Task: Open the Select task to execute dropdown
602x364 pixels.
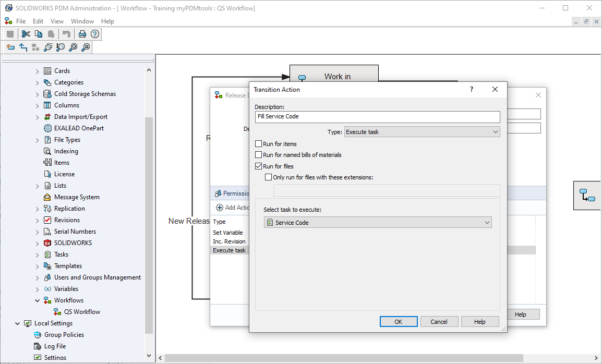Action: (x=378, y=223)
